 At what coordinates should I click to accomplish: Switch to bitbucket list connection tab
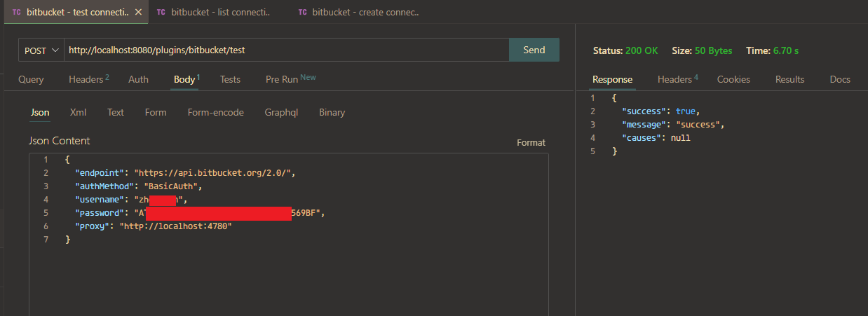(214, 13)
